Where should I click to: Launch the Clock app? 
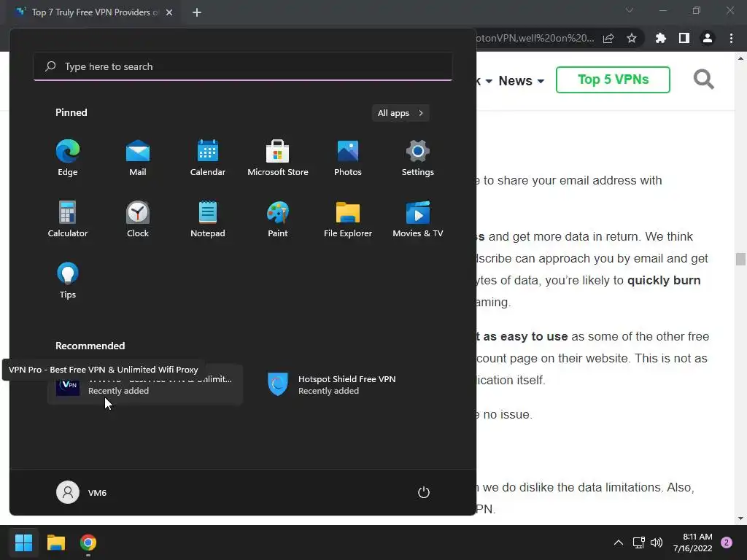pyautogui.click(x=138, y=219)
